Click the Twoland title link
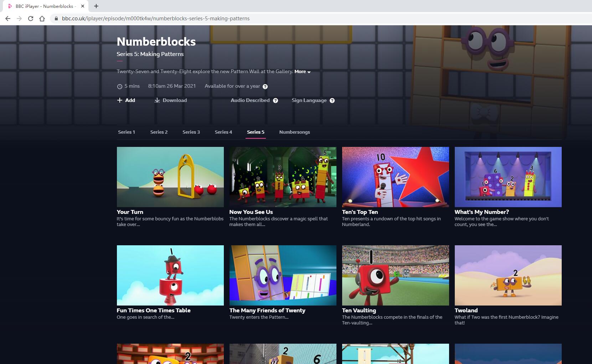The height and width of the screenshot is (364, 592). (466, 310)
